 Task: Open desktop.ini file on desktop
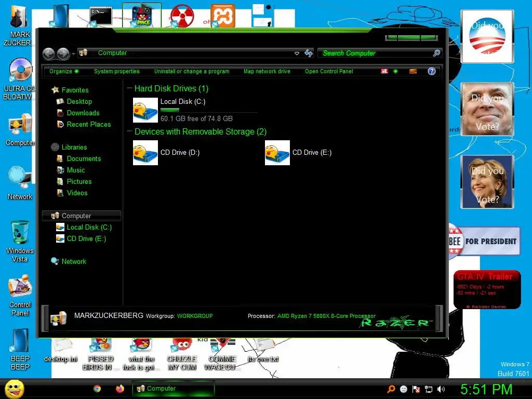(x=61, y=351)
